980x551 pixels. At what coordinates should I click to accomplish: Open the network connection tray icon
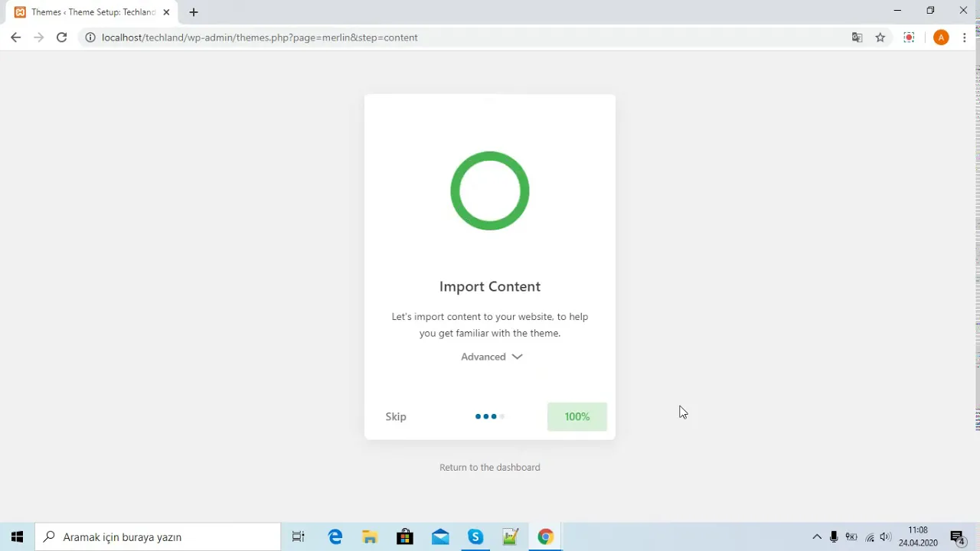tap(870, 537)
